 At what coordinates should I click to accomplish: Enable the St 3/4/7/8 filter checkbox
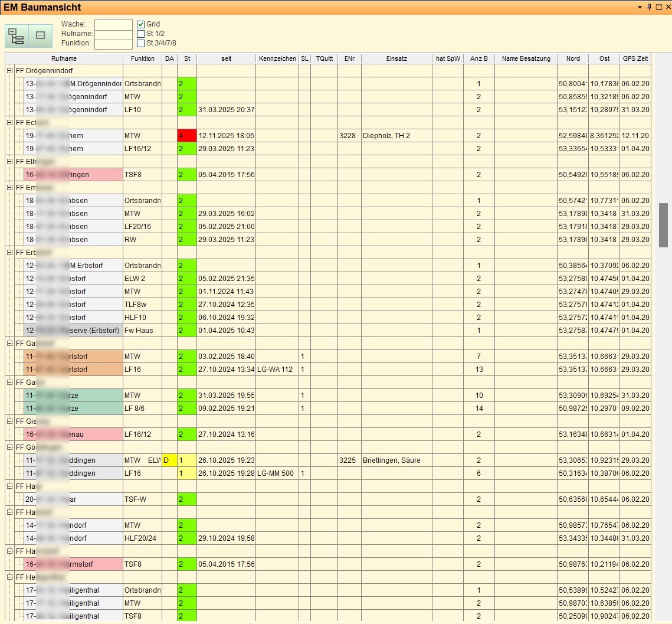[x=141, y=43]
